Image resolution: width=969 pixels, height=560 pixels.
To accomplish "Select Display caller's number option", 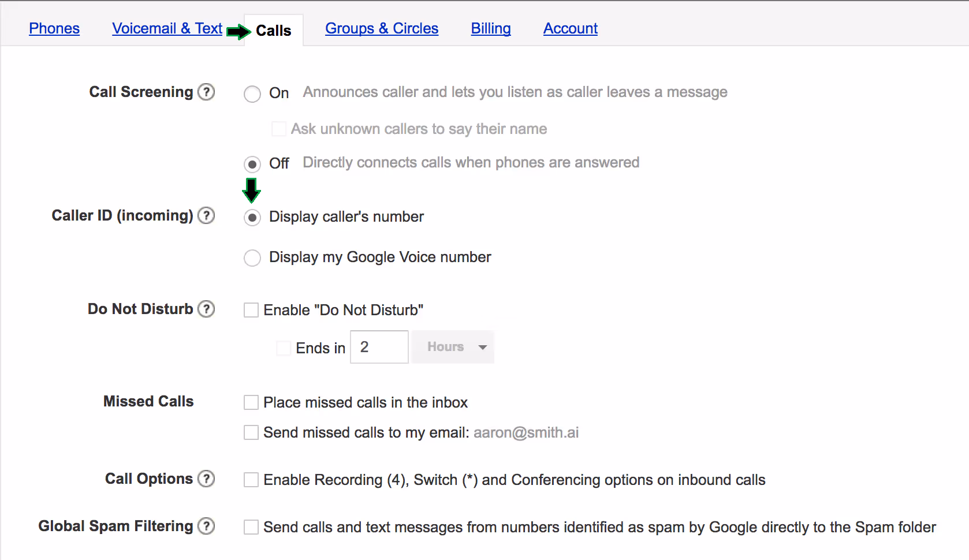I will click(x=252, y=217).
